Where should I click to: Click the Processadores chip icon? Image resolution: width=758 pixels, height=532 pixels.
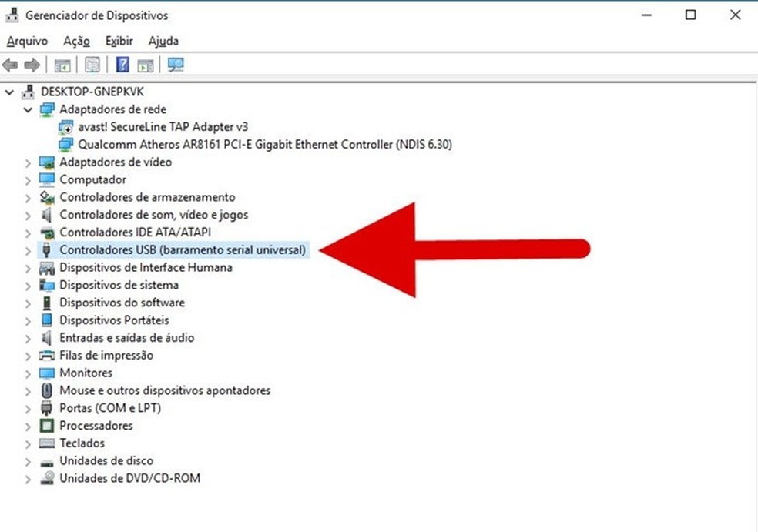coord(46,426)
